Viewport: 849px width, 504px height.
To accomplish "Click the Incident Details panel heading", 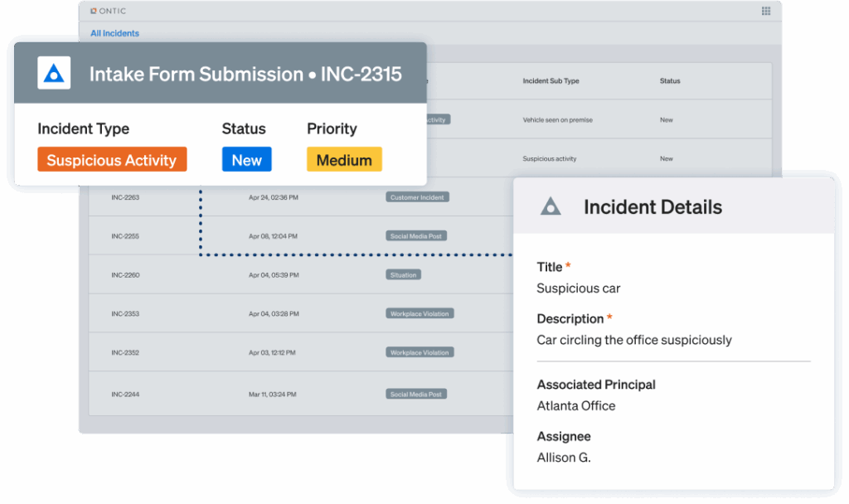I will [653, 206].
